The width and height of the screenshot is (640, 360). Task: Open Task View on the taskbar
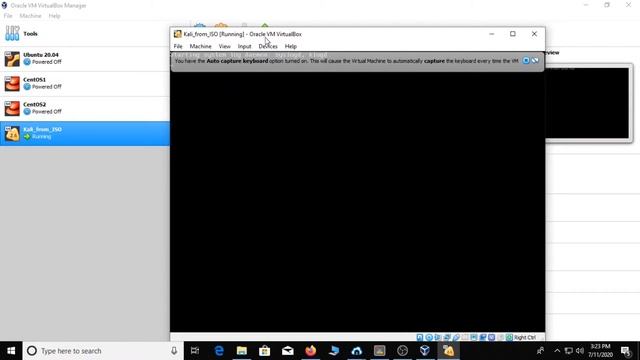coord(195,351)
